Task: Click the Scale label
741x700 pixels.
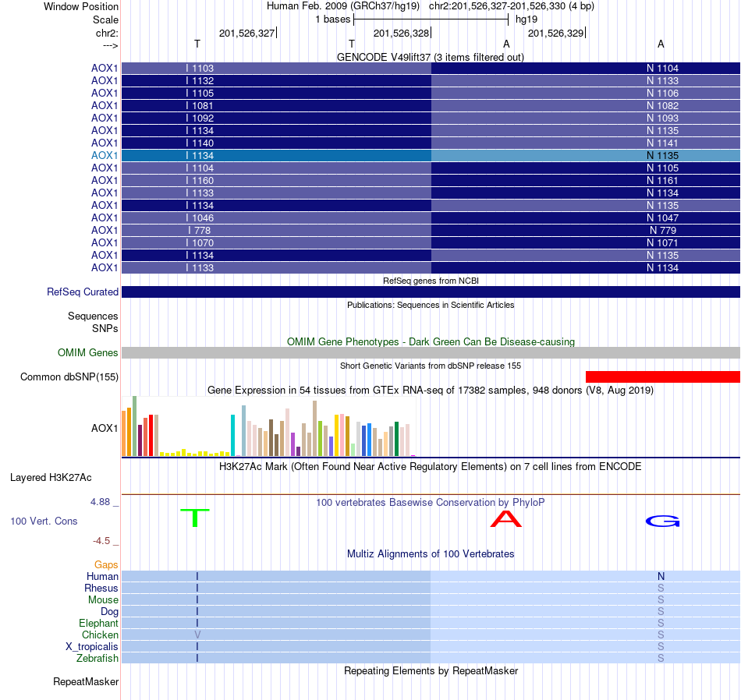Action: click(105, 19)
